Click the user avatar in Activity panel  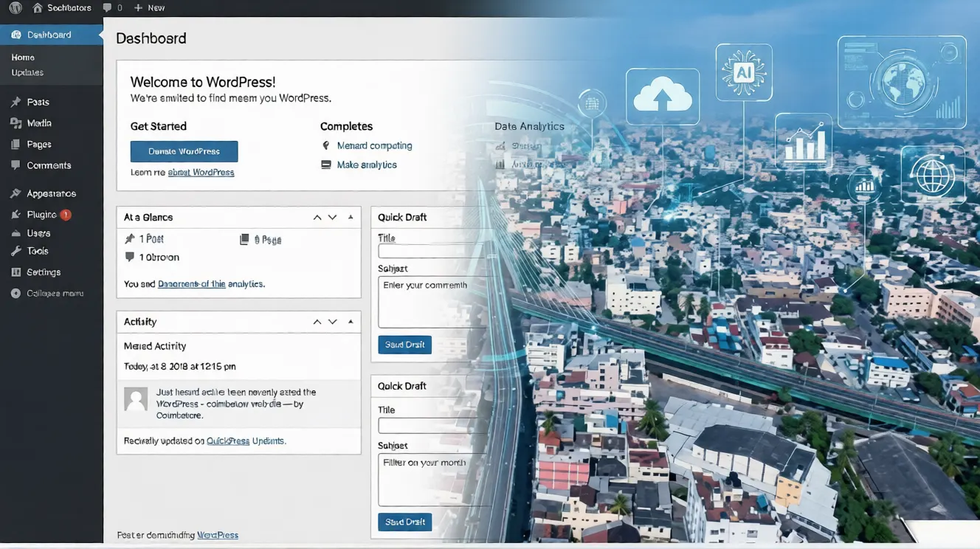point(136,399)
